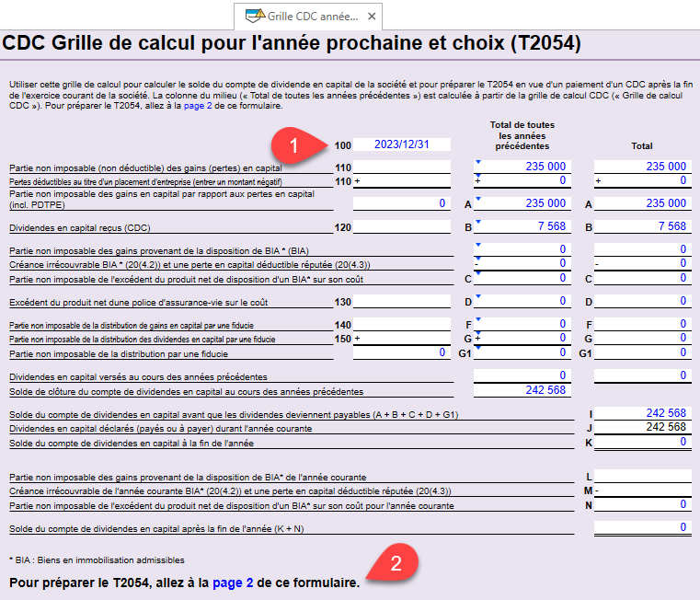Select the Grille CDC année... tab
The height and width of the screenshot is (600, 700).
click(308, 17)
